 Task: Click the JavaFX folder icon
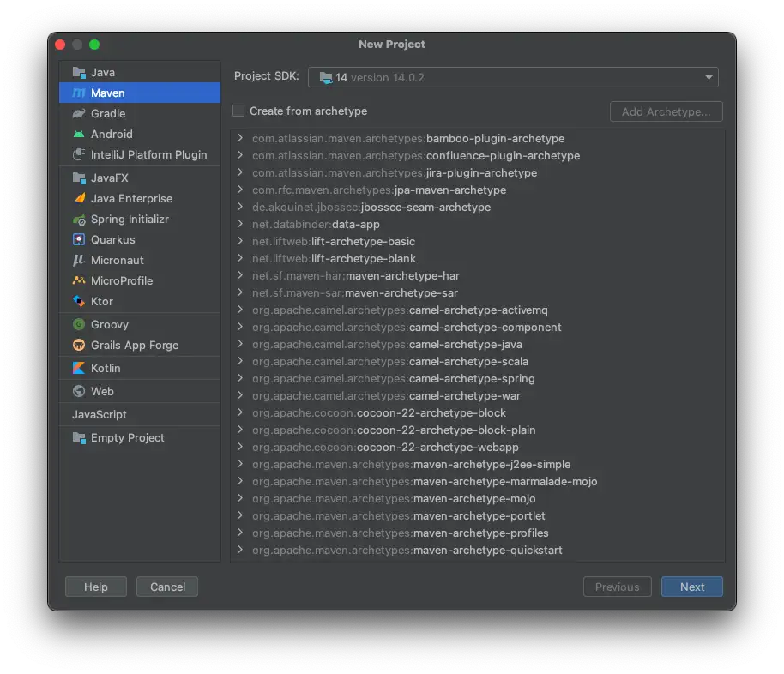click(x=79, y=178)
